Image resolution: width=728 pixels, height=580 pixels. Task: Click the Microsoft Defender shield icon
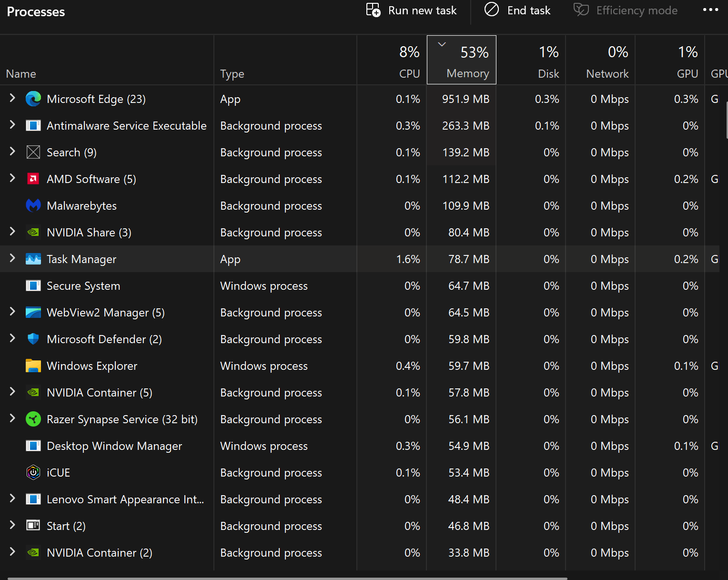[33, 339]
